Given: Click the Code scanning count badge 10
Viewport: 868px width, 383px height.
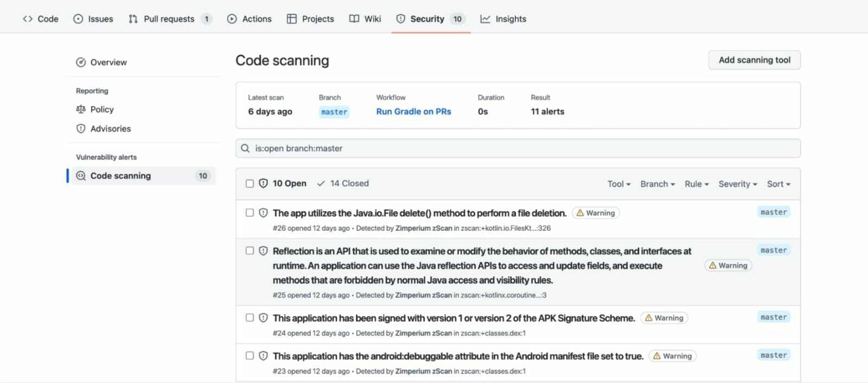Looking at the screenshot, I should pos(203,176).
